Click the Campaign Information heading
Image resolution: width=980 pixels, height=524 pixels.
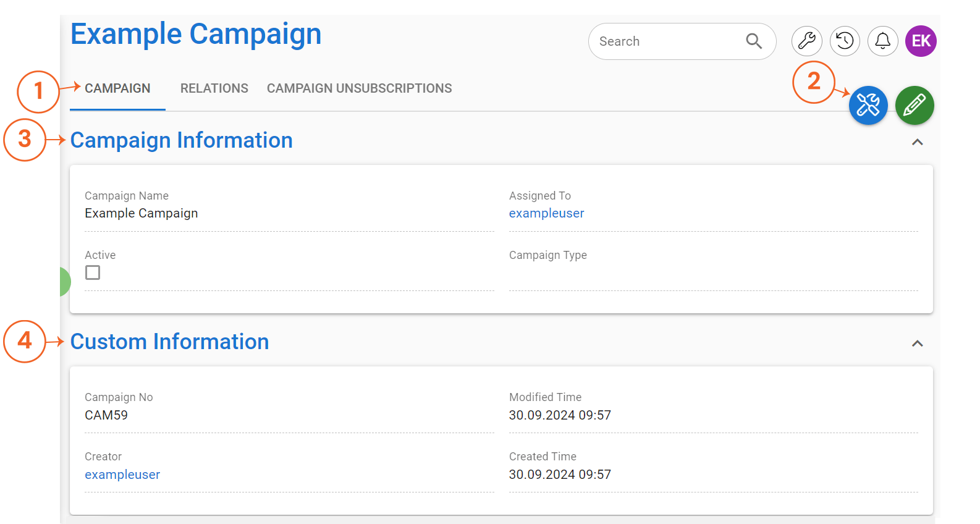181,140
